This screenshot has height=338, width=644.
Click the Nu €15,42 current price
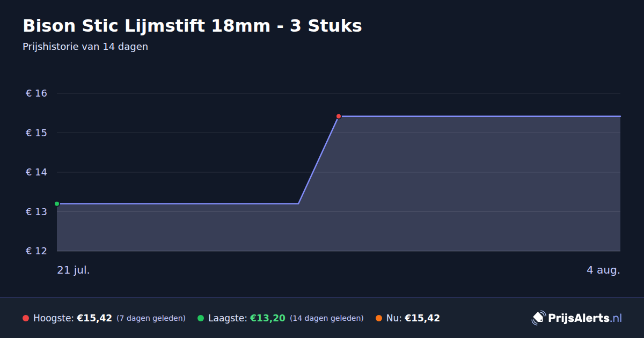(422, 318)
